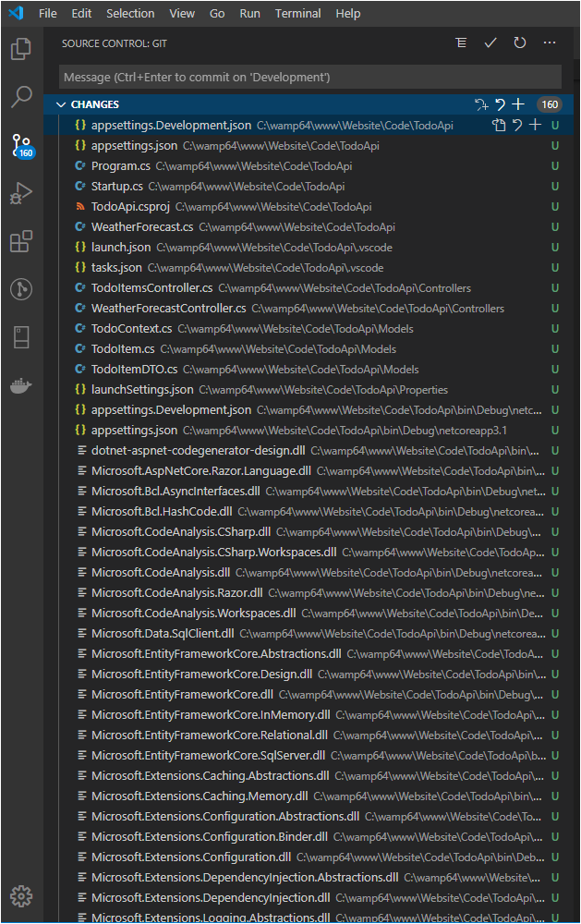Open more actions ellipsis in Source Control
Screen dimensions: 581x924
pyautogui.click(x=550, y=43)
